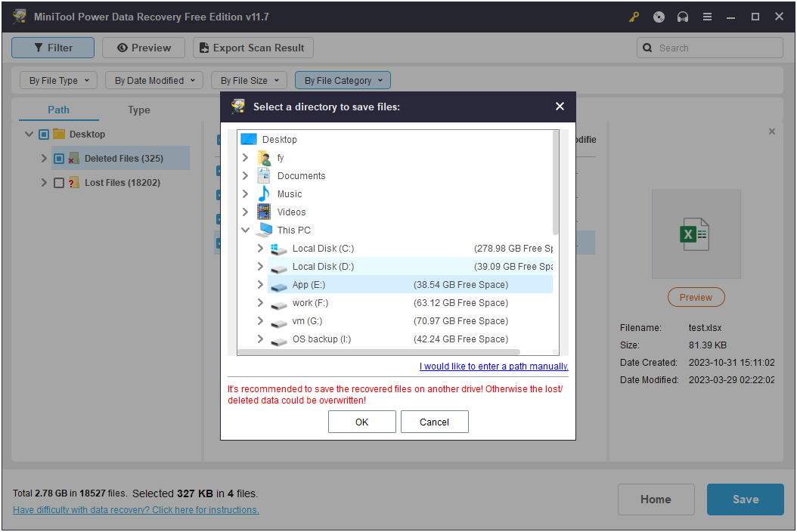Toggle the Desktop root checkbox
The height and width of the screenshot is (532, 797).
(x=44, y=135)
